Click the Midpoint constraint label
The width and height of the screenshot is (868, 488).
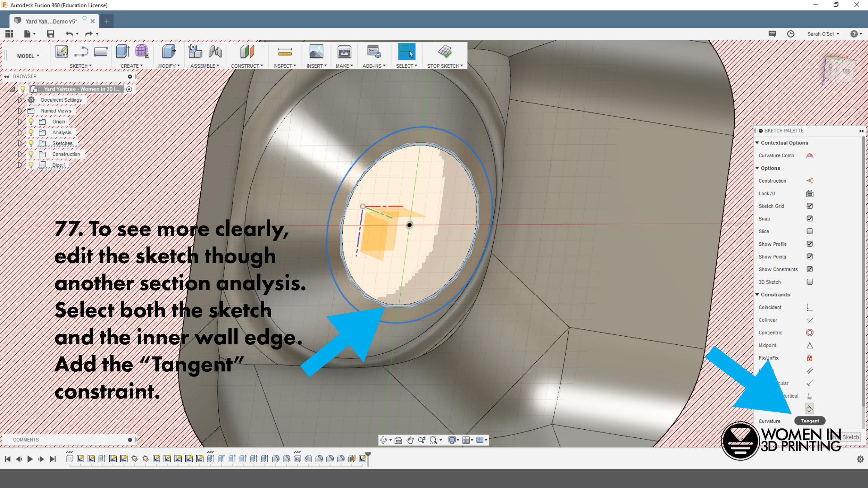[767, 345]
